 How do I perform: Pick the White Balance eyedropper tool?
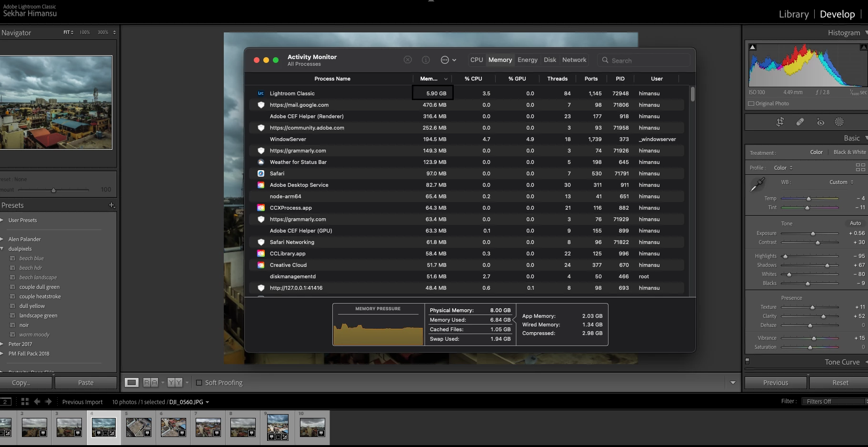pyautogui.click(x=757, y=184)
